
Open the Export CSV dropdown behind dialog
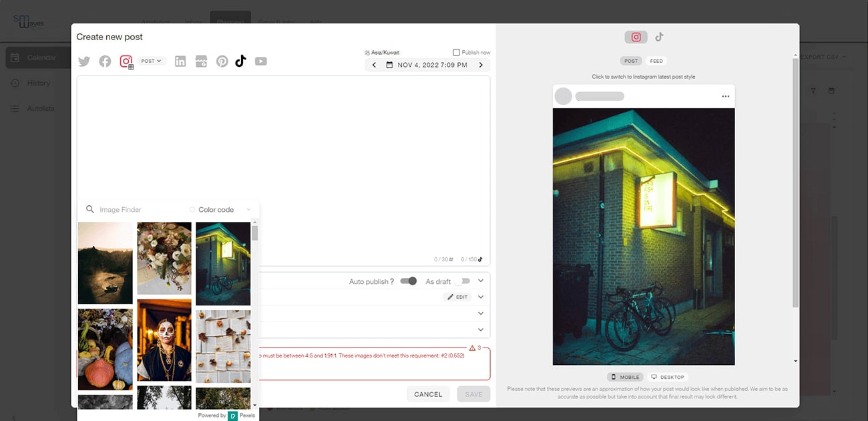tap(824, 57)
